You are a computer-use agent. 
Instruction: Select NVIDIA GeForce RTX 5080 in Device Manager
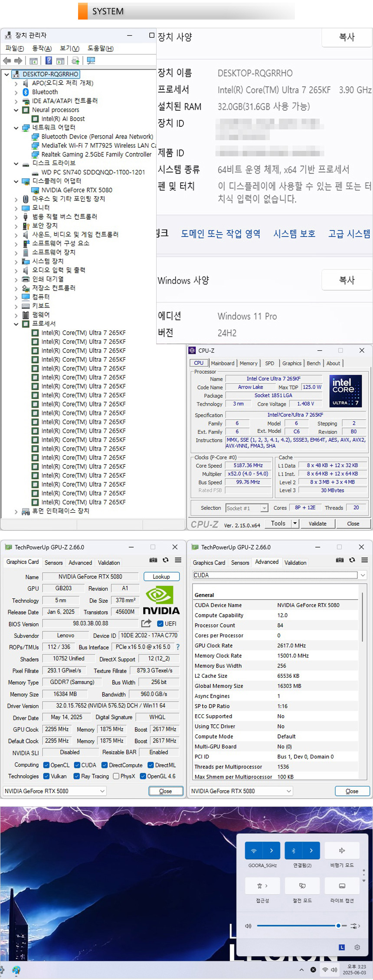[77, 190]
